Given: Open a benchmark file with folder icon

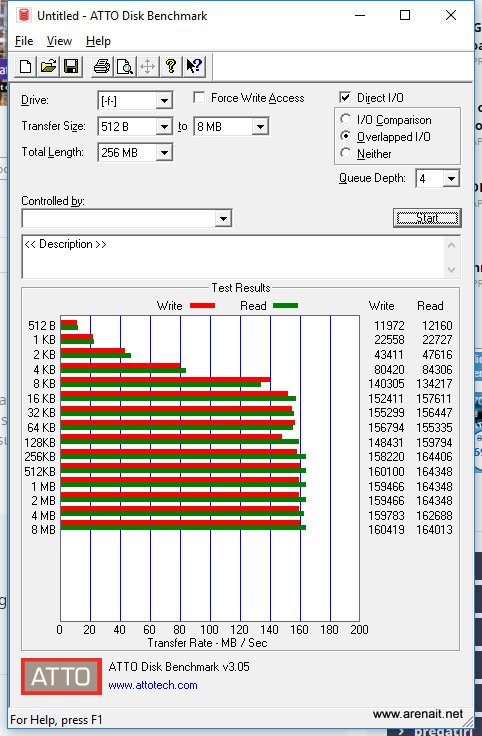Looking at the screenshot, I should (48, 66).
